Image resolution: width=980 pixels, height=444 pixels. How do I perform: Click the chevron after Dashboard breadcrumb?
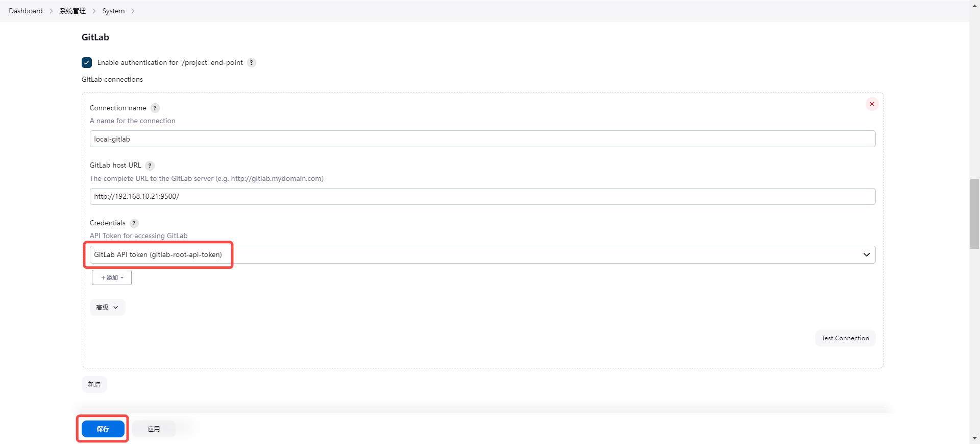click(51, 11)
